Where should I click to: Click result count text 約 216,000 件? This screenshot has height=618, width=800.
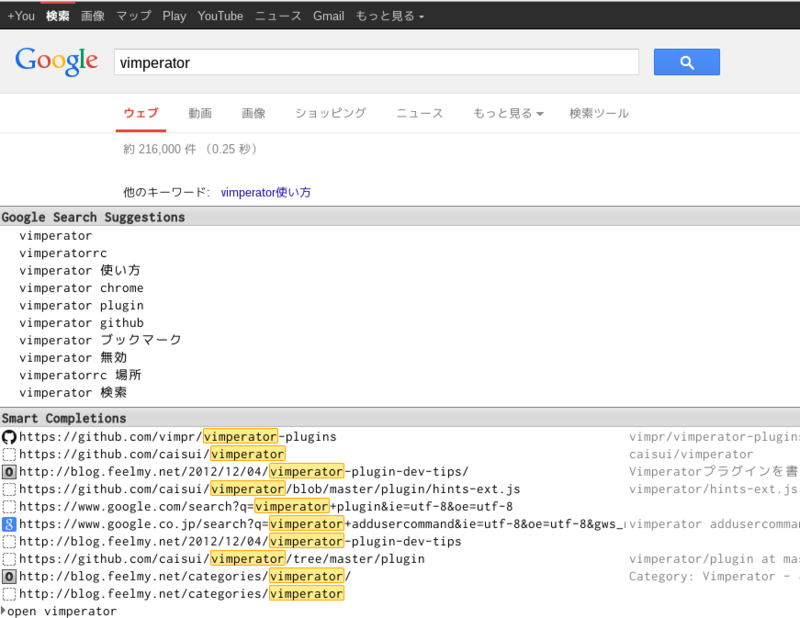(160, 149)
